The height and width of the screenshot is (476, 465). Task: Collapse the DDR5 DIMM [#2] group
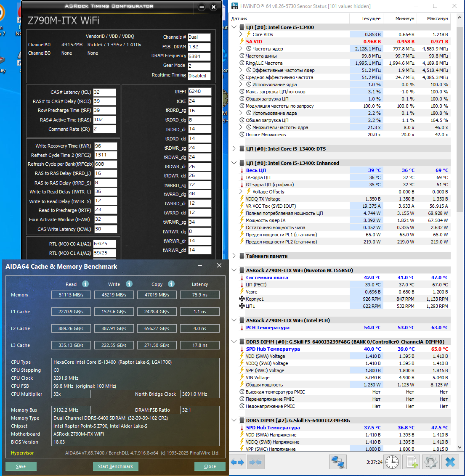point(234,420)
